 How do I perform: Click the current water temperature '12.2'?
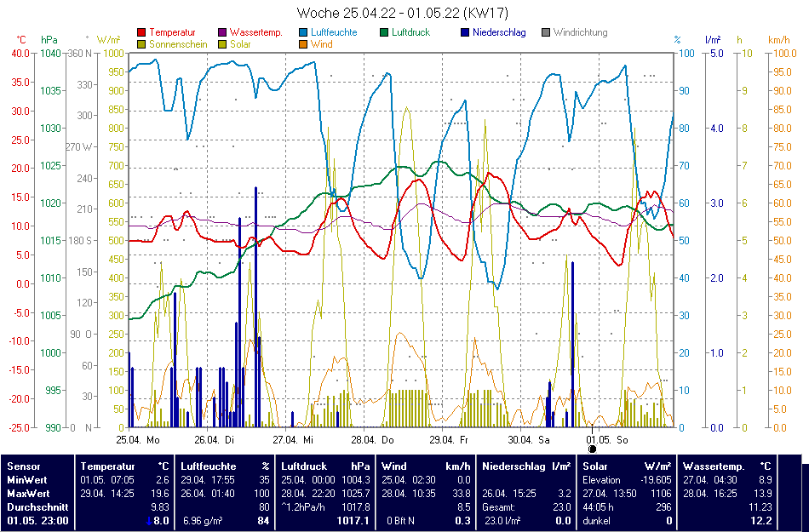coord(762,521)
